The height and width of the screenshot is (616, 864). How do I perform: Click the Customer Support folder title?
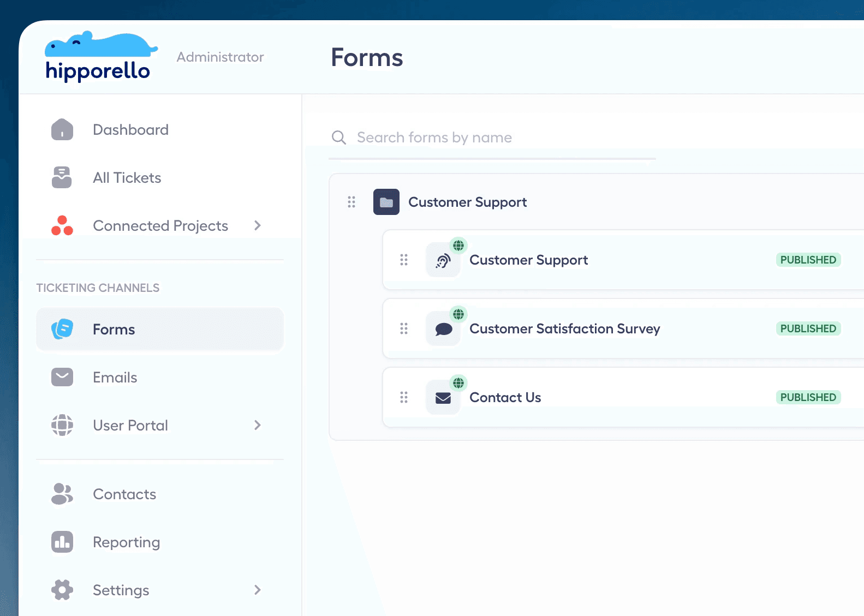coord(468,202)
